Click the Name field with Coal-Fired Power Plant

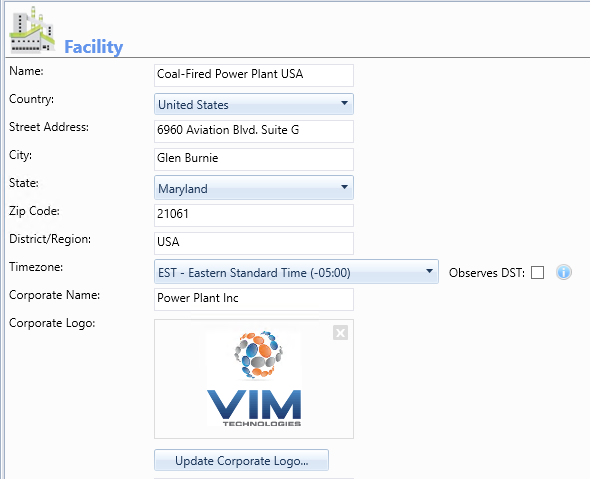(254, 75)
